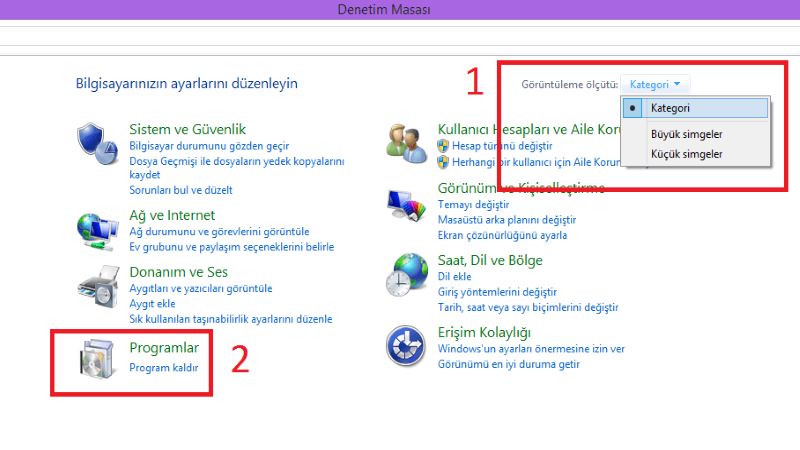Open Erişim Kolaylığı category heading

tap(484, 333)
